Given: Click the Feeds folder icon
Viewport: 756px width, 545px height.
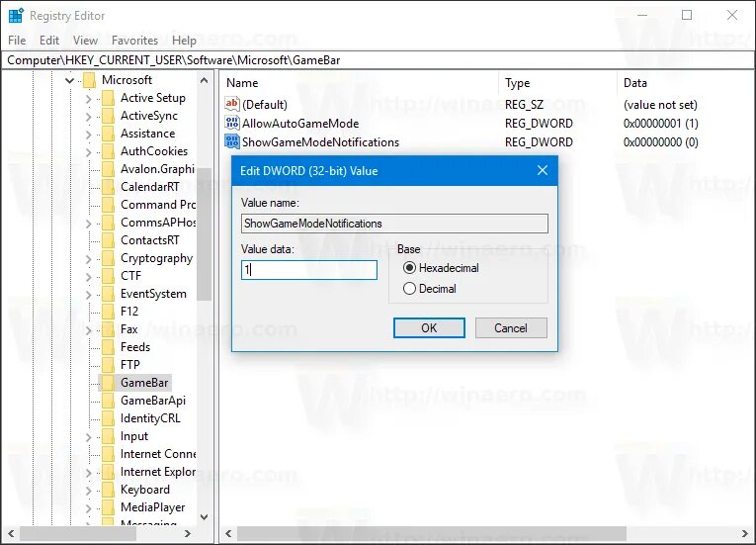Looking at the screenshot, I should tap(108, 347).
